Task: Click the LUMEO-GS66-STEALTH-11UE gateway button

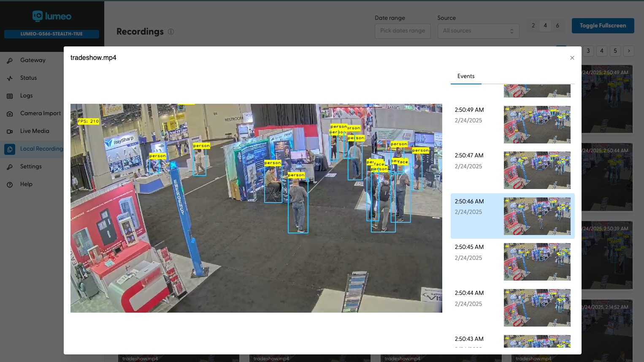Action: [51, 34]
